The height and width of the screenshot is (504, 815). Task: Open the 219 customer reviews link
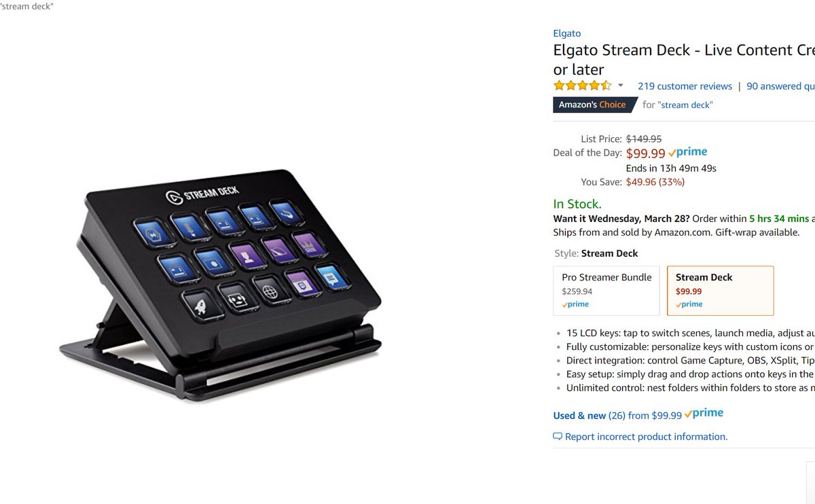click(x=685, y=86)
